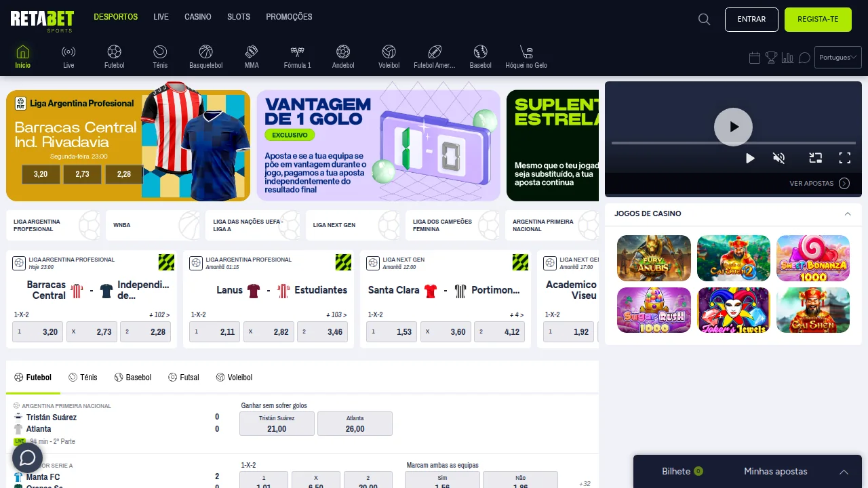Click the Ver Apostas link
The image size is (868, 488).
(x=812, y=184)
